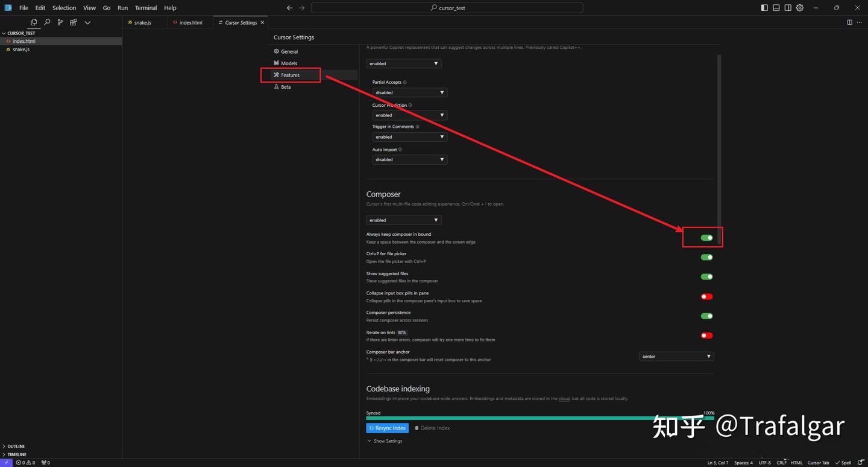
Task: Open the Terminal menu
Action: click(146, 8)
